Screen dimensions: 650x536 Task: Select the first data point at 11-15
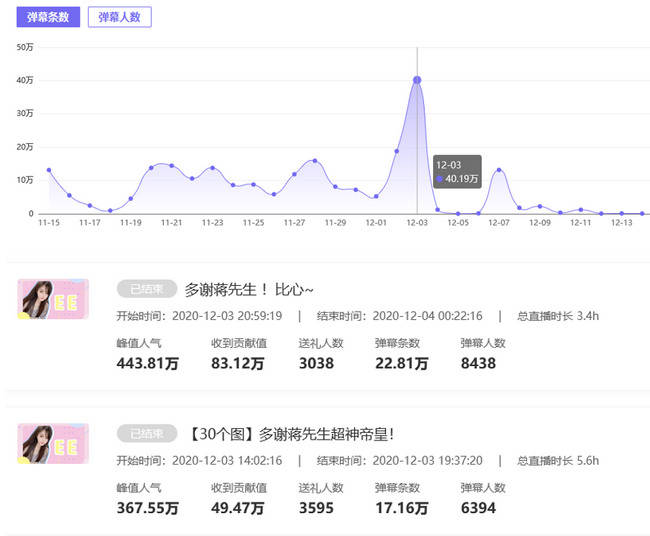pyautogui.click(x=48, y=170)
